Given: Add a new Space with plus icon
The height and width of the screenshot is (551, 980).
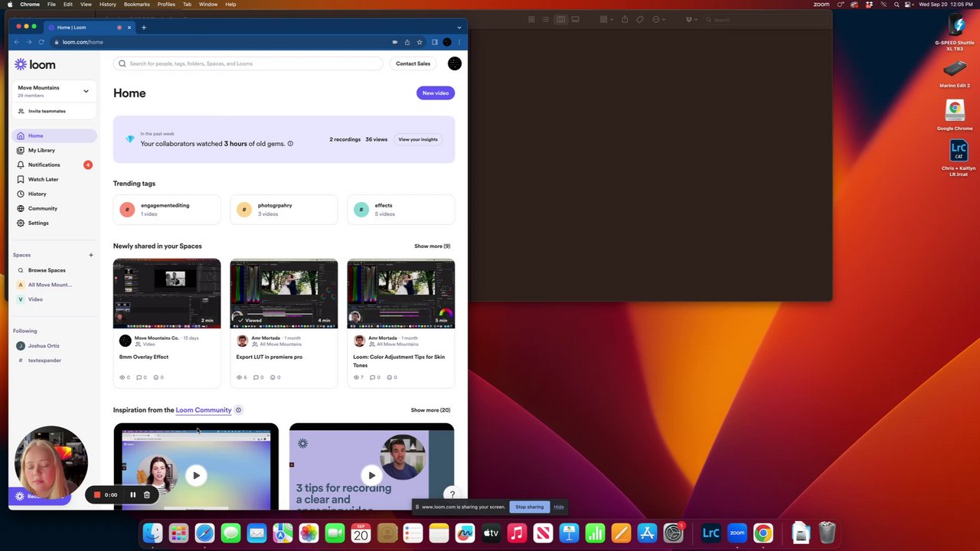Looking at the screenshot, I should click(x=90, y=255).
